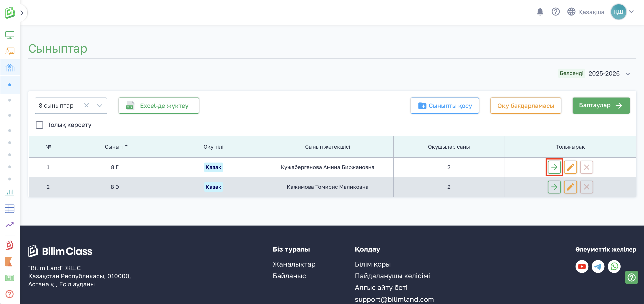Open class 8 Г details arrow
The height and width of the screenshot is (304, 644).
pyautogui.click(x=554, y=167)
